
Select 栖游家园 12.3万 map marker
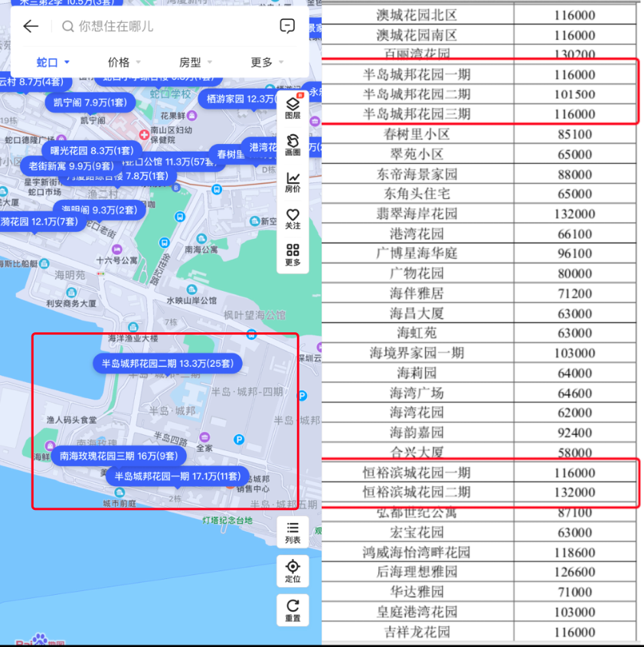[x=240, y=99]
